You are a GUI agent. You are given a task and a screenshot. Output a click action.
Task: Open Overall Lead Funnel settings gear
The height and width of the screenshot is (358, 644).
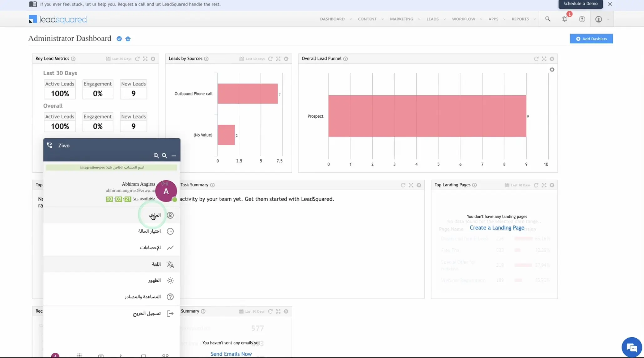point(552,69)
